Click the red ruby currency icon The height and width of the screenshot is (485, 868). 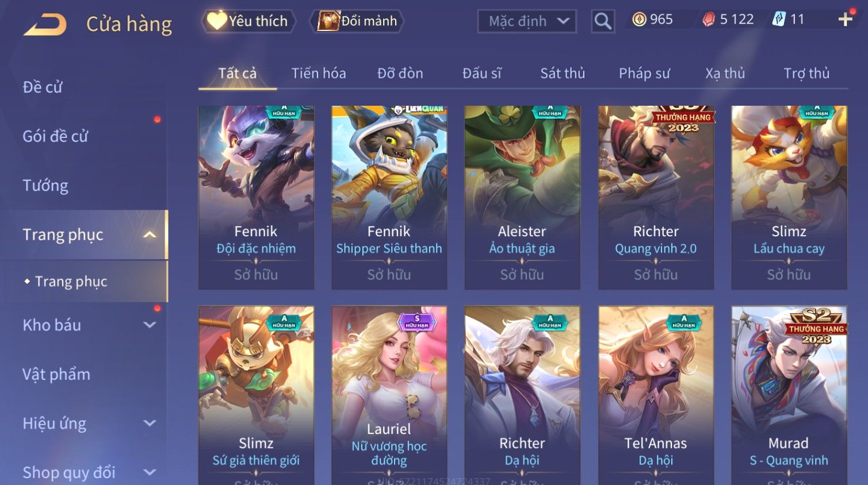click(x=709, y=20)
